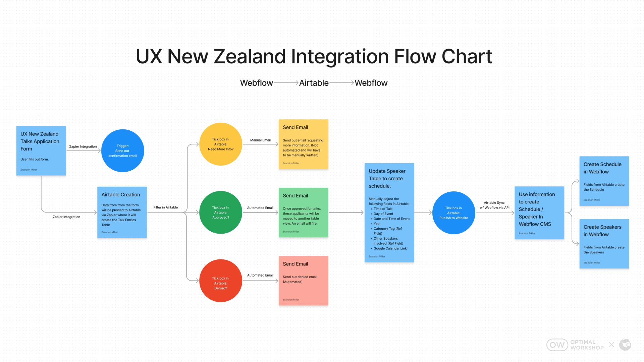Click the Tick box in Airtable: Denied? circle
The height and width of the screenshot is (362, 644).
220,282
